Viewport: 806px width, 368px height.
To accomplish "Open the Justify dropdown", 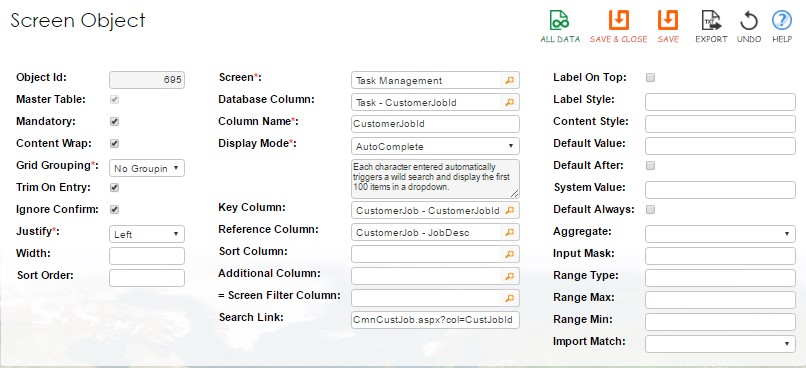I will coord(147,234).
